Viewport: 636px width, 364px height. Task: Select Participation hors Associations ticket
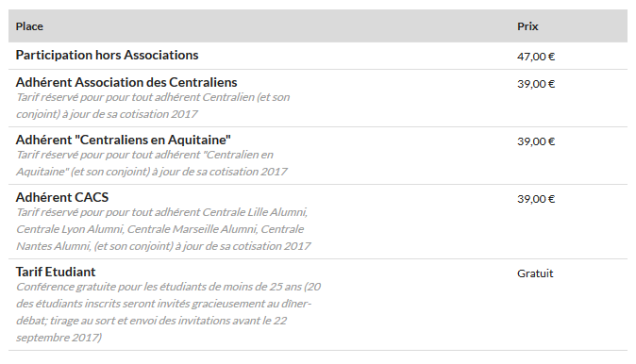(x=107, y=55)
